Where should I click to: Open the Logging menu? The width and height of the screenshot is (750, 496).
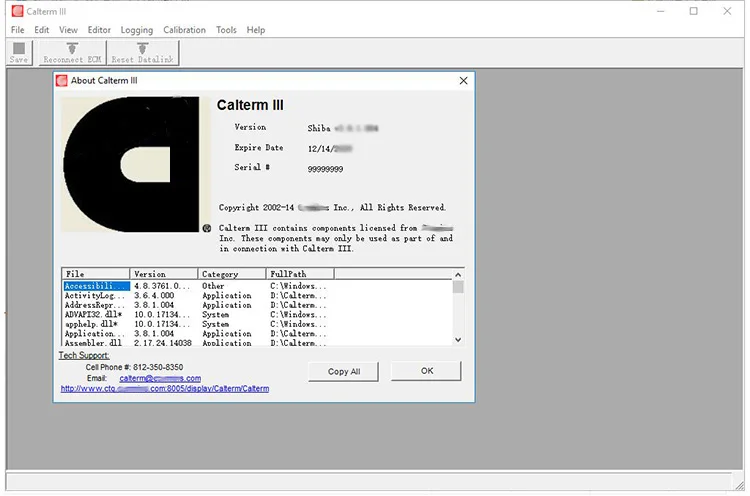coord(137,30)
